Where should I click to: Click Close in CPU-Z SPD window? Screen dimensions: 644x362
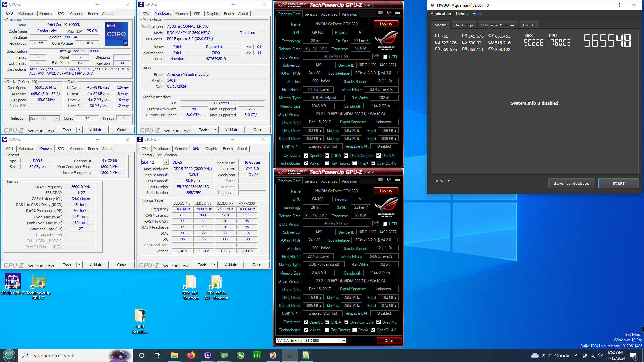257,265
